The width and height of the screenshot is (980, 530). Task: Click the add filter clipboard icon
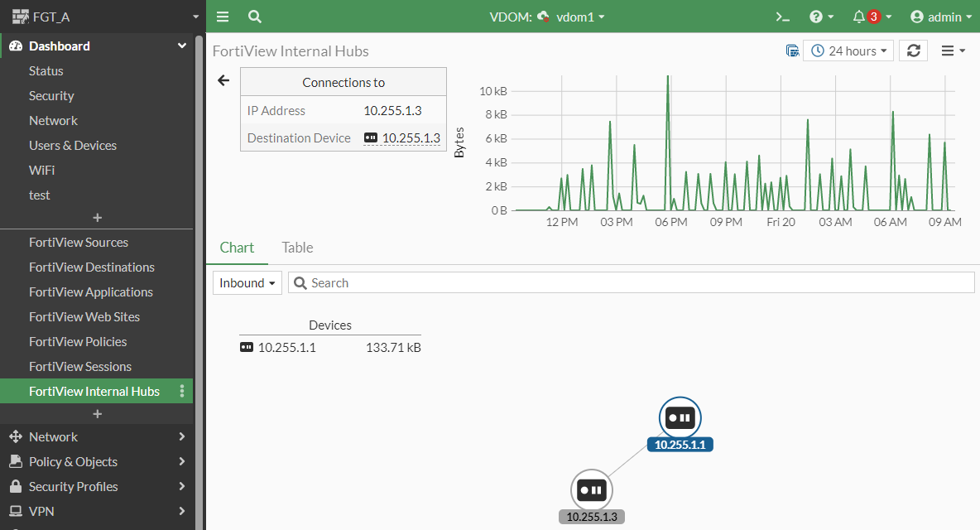click(x=792, y=50)
